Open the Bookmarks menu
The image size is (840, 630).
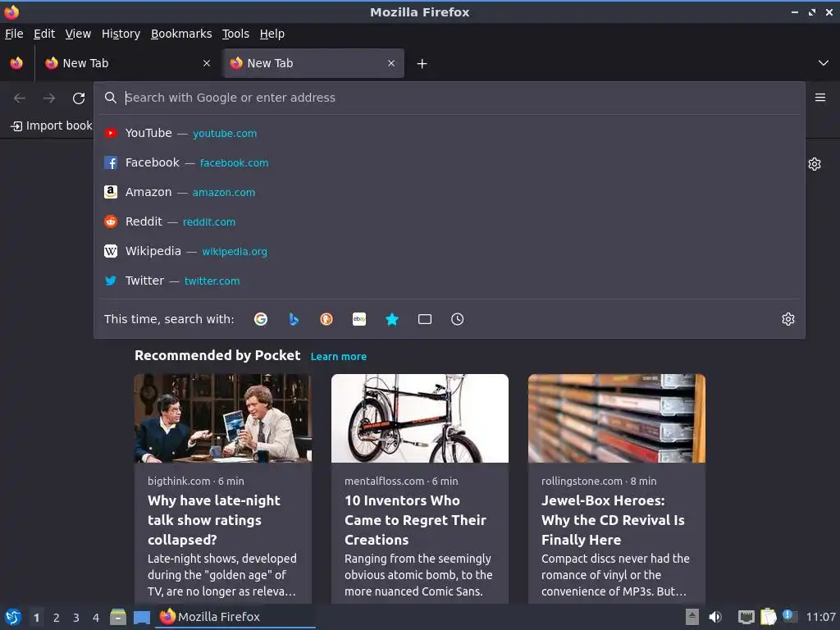point(181,34)
